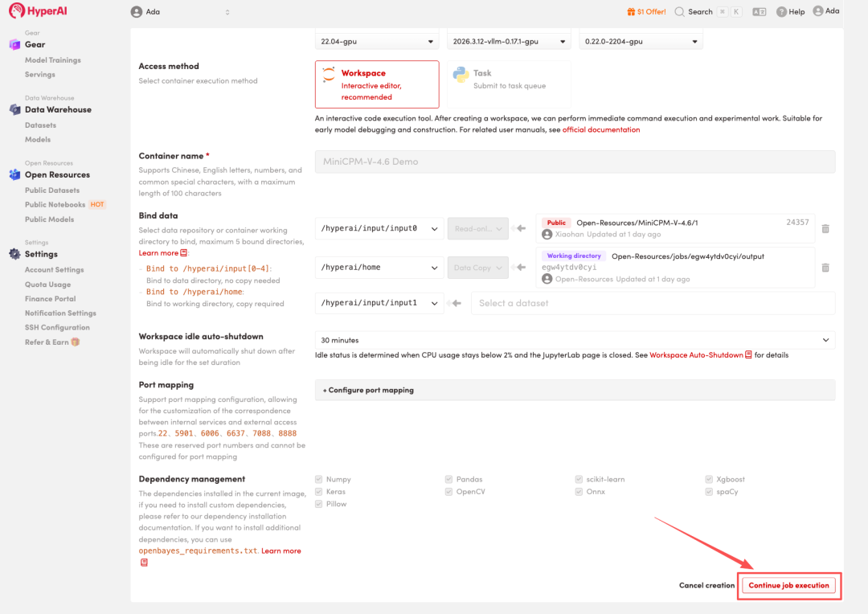Open the 0.22.0-2204-gpu dropdown

pos(641,42)
